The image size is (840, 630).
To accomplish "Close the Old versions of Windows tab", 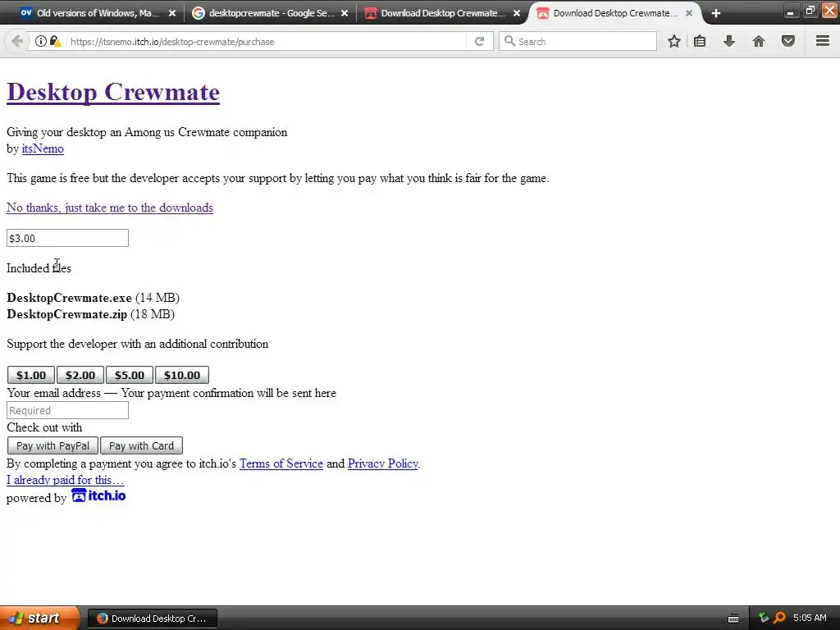I will click(x=172, y=13).
